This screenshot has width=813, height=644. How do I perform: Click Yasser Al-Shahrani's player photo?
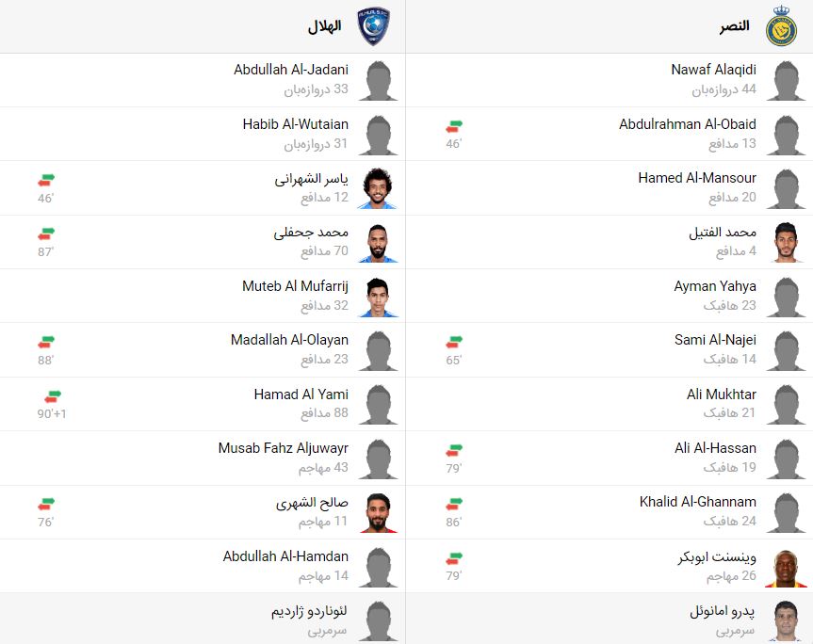point(378,187)
